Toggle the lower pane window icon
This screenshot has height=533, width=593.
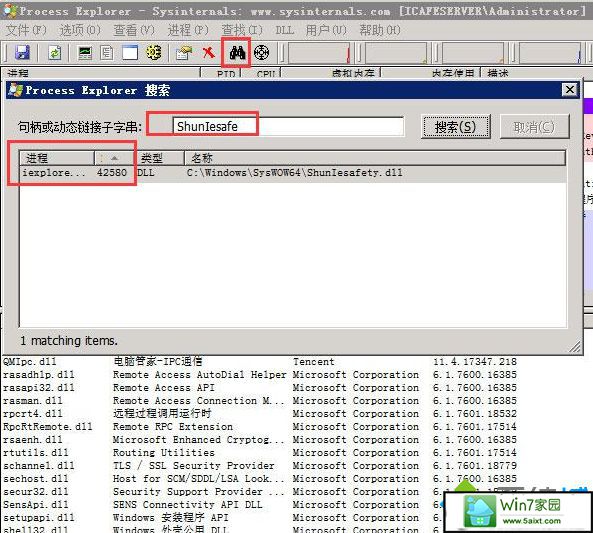tap(130, 53)
